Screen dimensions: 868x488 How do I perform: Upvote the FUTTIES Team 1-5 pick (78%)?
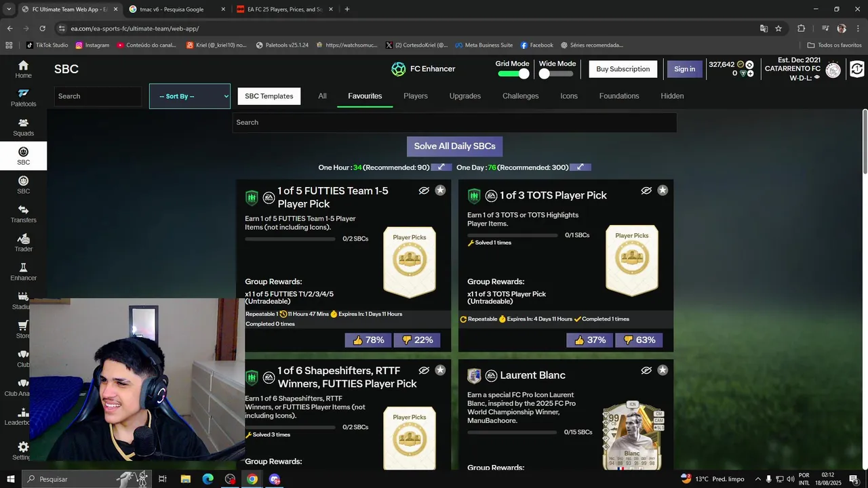pyautogui.click(x=368, y=340)
